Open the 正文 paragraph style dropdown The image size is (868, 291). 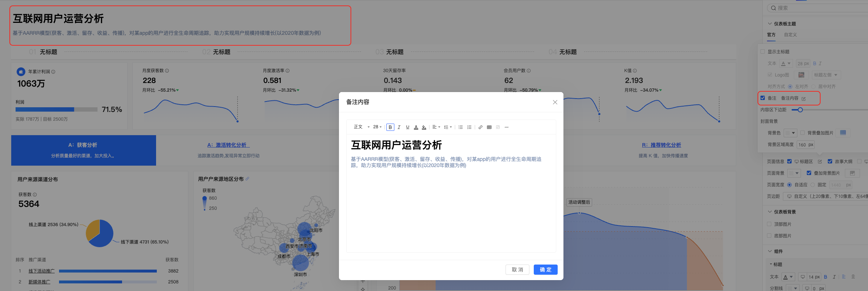pyautogui.click(x=361, y=127)
